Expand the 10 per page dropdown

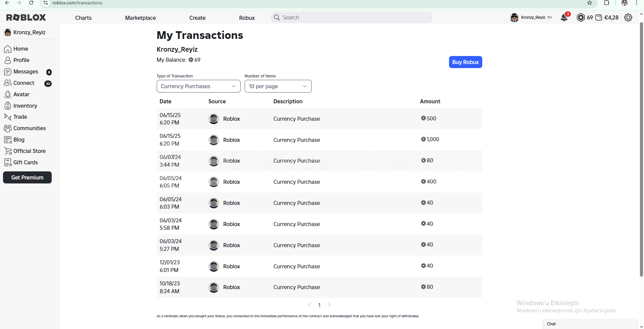[278, 86]
